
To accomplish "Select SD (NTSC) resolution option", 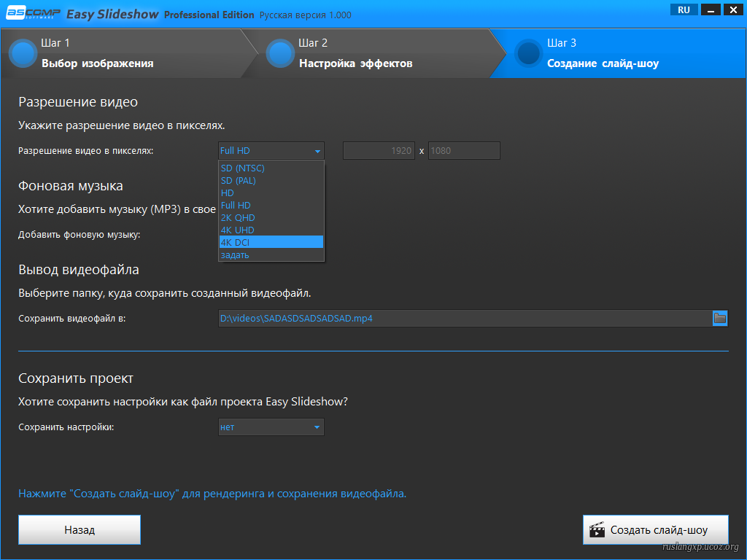I will (271, 168).
